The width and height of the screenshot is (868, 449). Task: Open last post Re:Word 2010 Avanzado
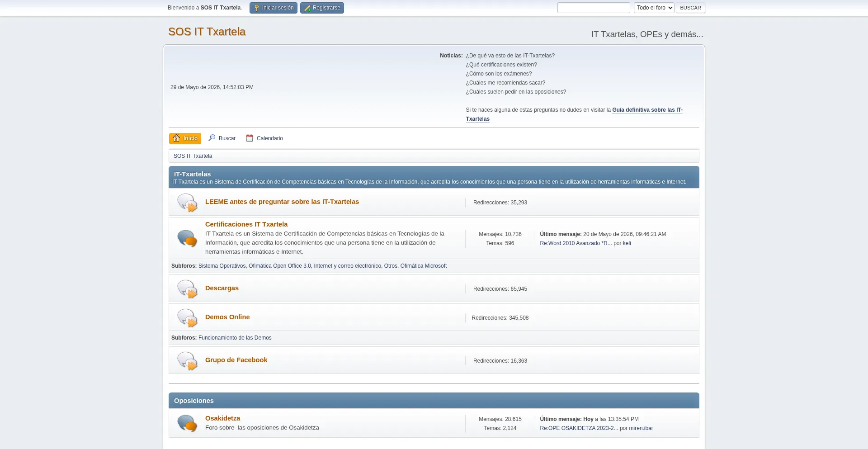(x=576, y=243)
